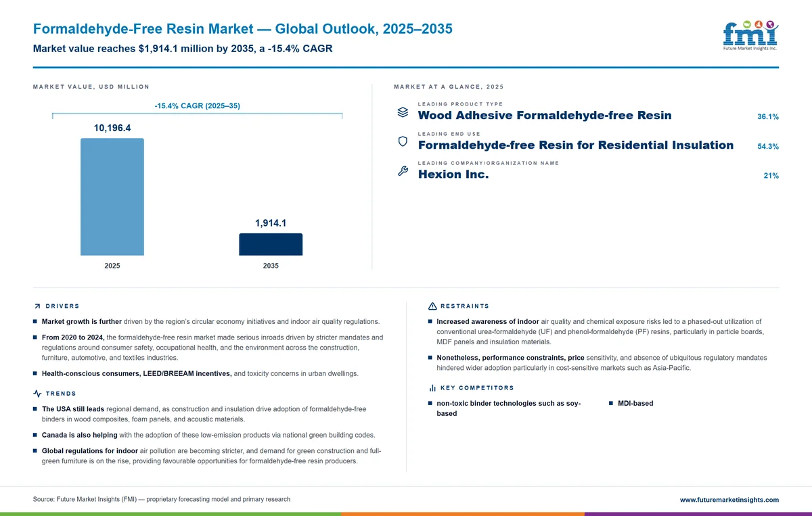Click the Drivers section heading
This screenshot has height=516, width=812.
coord(62,306)
